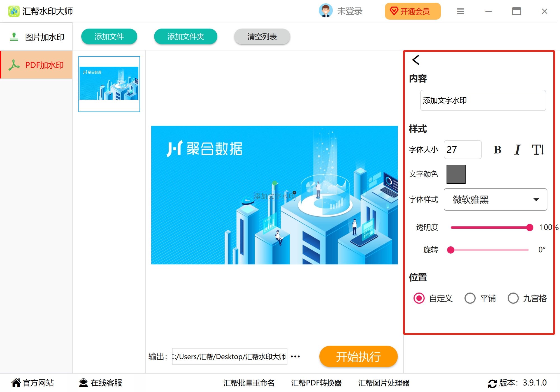Click the back arrow in settings panel
560x392 pixels.
(x=416, y=60)
